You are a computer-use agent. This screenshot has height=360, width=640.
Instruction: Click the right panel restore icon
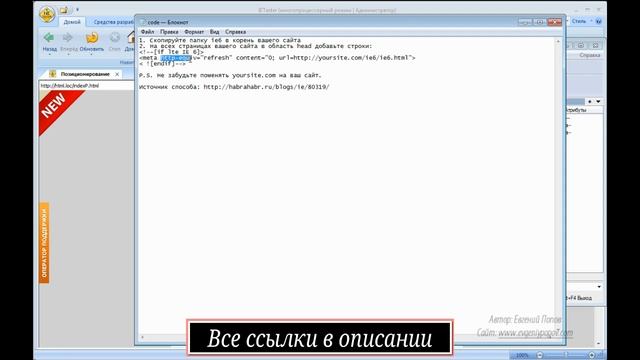[x=581, y=45]
